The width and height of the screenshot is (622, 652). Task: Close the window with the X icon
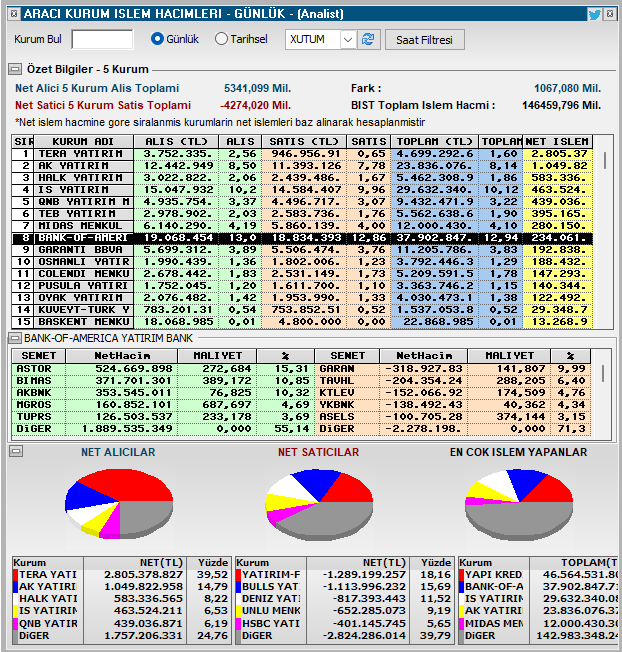click(610, 14)
